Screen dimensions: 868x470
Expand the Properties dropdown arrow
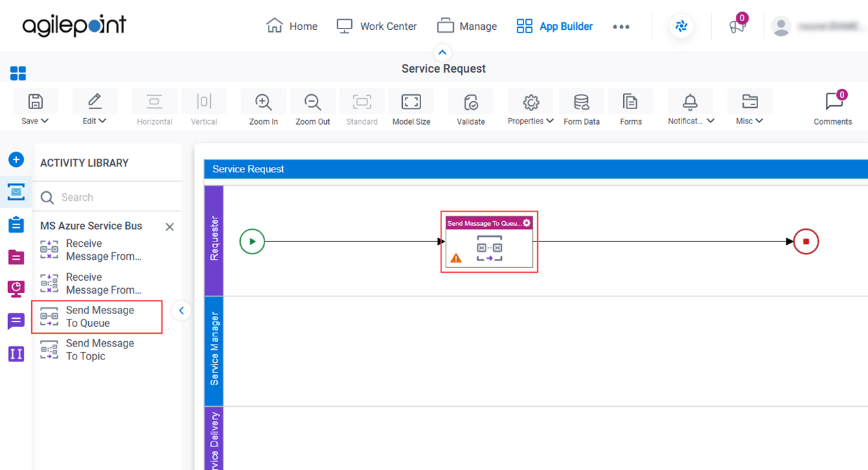[x=550, y=121]
